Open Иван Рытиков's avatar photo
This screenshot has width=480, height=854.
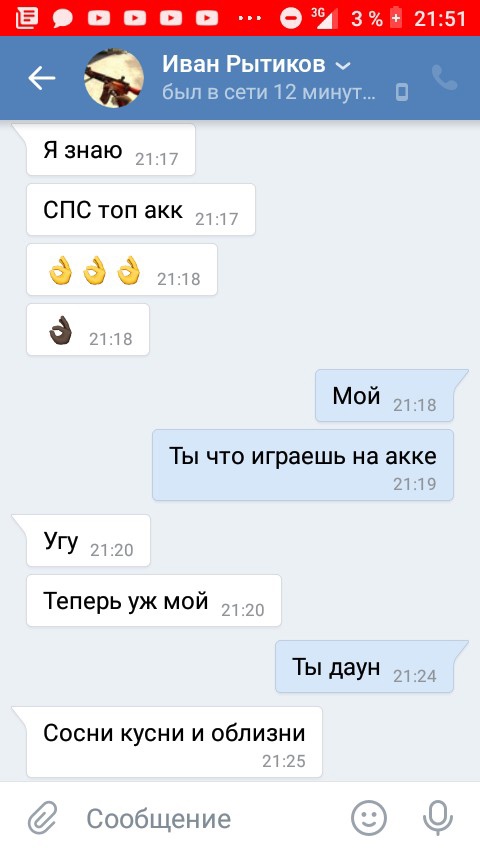pyautogui.click(x=114, y=78)
